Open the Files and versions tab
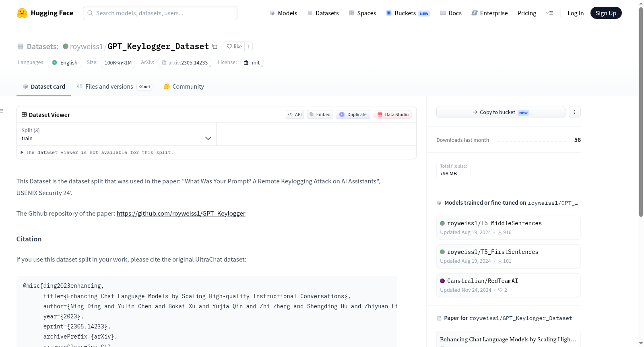The width and height of the screenshot is (644, 347). (x=114, y=87)
